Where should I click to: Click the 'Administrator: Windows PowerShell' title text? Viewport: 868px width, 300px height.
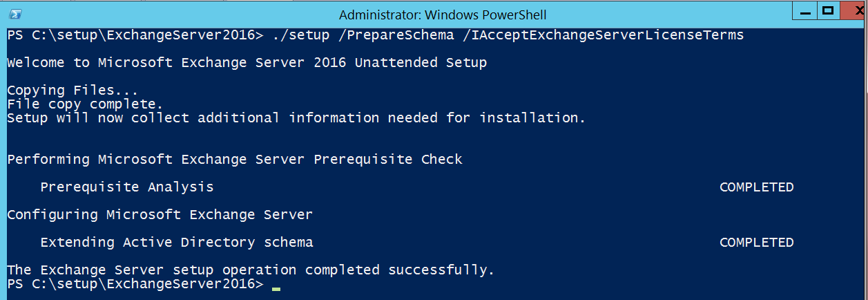pyautogui.click(x=443, y=15)
